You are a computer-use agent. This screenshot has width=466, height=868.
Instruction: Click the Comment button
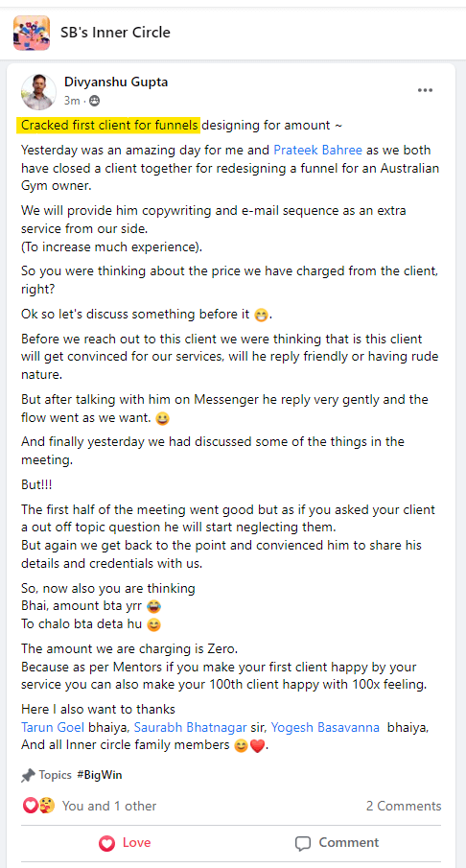pyautogui.click(x=337, y=843)
